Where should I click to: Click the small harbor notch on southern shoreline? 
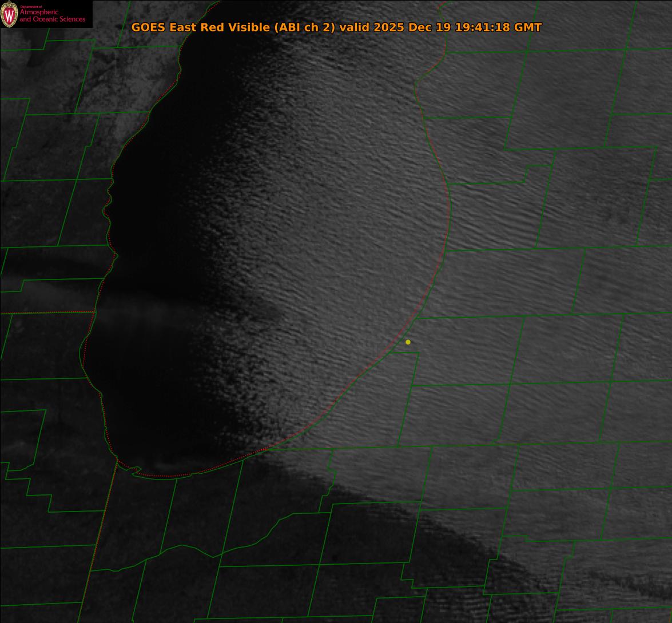tap(136, 470)
